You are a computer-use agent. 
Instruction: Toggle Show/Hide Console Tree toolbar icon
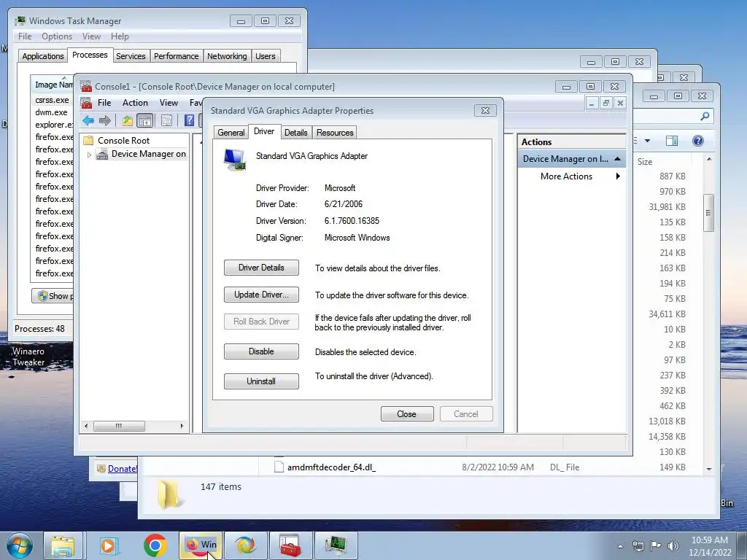[x=145, y=120]
